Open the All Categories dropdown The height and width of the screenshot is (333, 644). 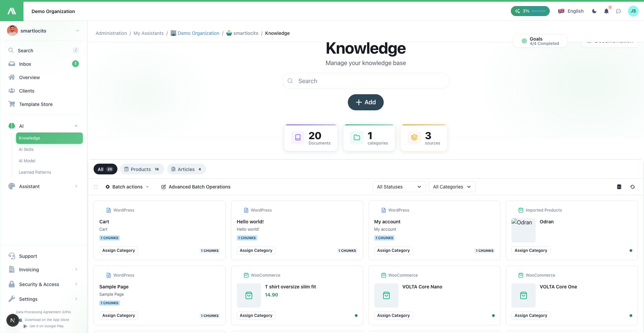(x=452, y=187)
